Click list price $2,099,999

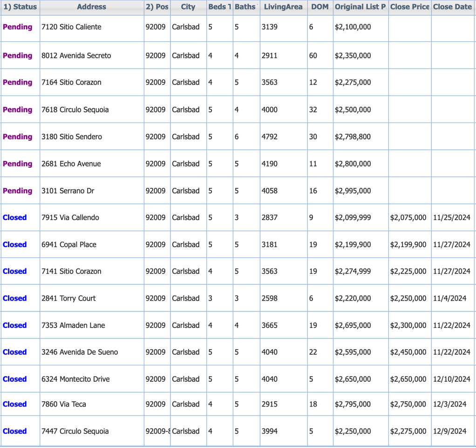click(x=353, y=218)
